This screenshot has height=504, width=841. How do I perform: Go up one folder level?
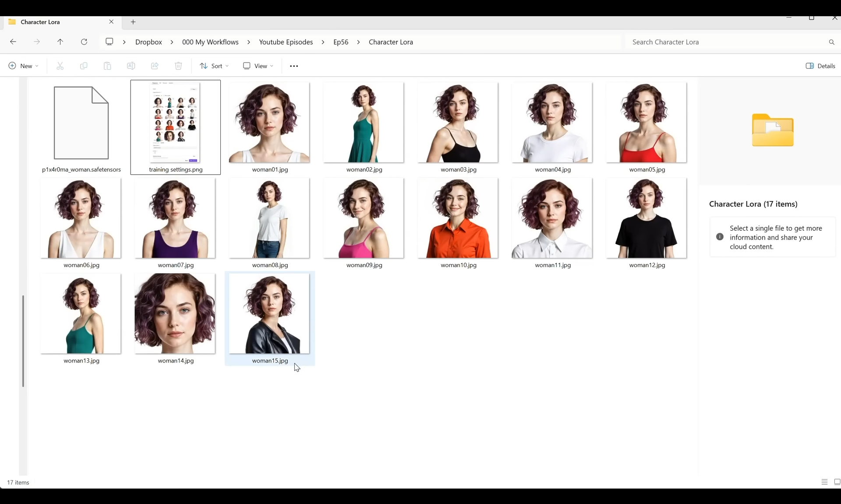pyautogui.click(x=60, y=42)
